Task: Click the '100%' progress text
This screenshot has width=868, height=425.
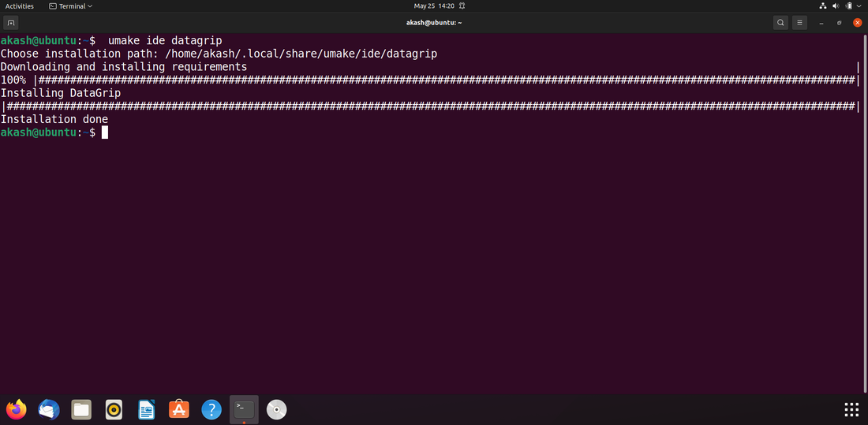Action: click(x=13, y=80)
